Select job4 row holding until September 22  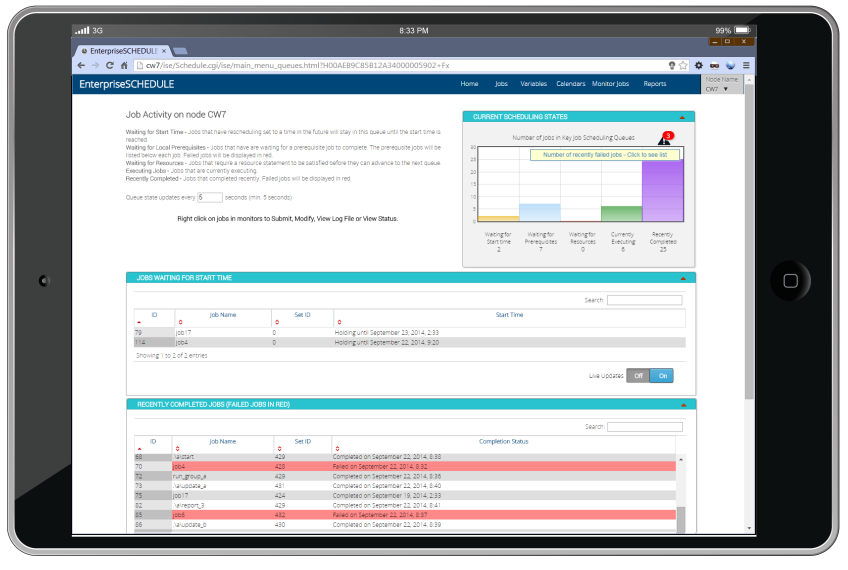pyautogui.click(x=409, y=343)
